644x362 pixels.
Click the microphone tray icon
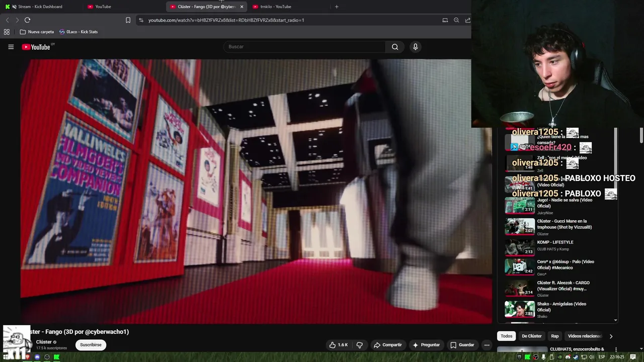point(543,357)
